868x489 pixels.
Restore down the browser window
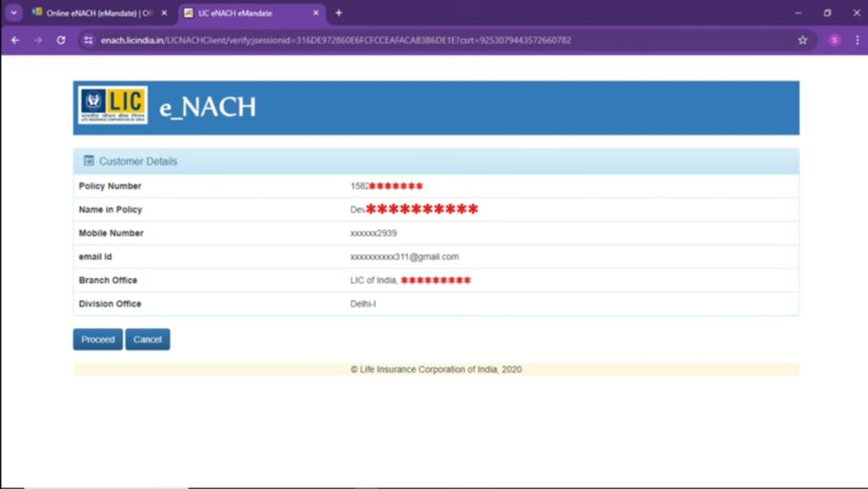(827, 13)
